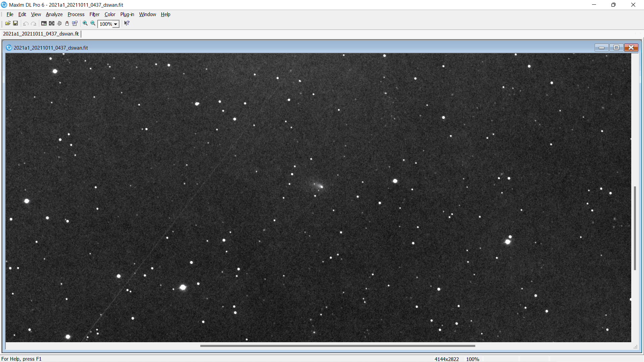Click the MaxIm DL application icon in title bar
The width and height of the screenshot is (644, 362).
click(x=4, y=5)
